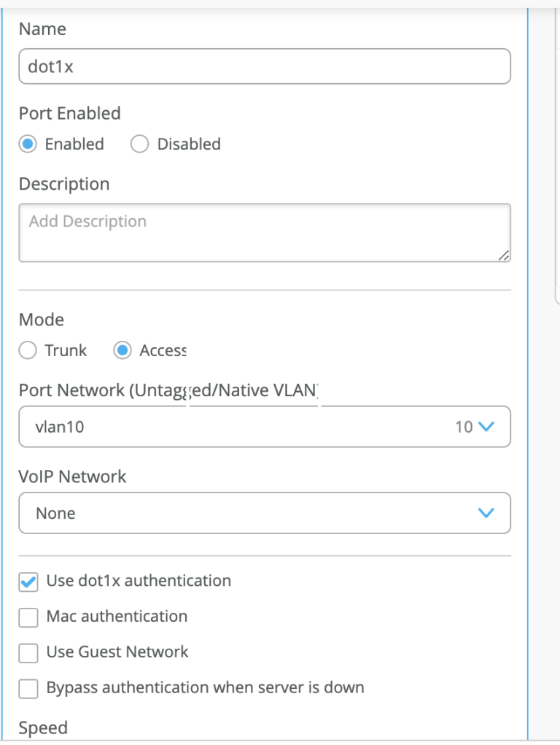
Task: Select the Access mode radio
Action: pos(124,350)
